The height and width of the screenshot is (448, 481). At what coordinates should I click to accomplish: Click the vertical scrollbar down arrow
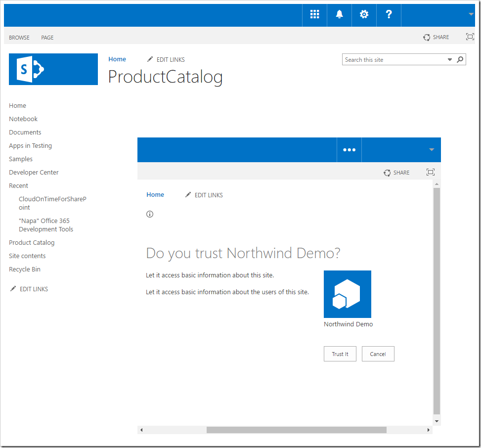pos(437,421)
